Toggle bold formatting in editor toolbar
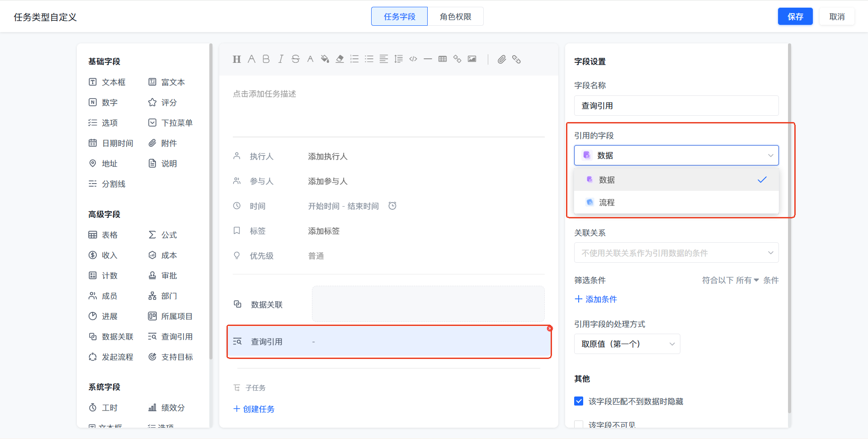Viewport: 868px width, 439px height. pos(266,59)
